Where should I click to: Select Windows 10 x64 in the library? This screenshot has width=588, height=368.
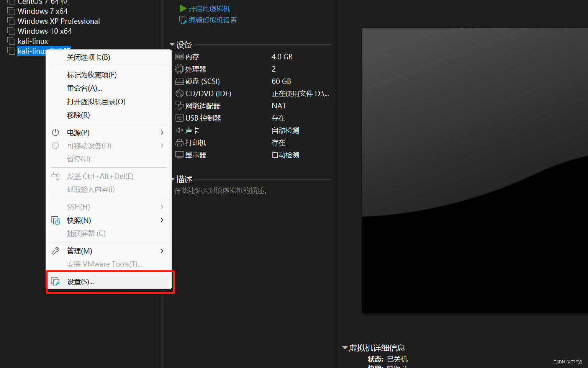pos(45,31)
